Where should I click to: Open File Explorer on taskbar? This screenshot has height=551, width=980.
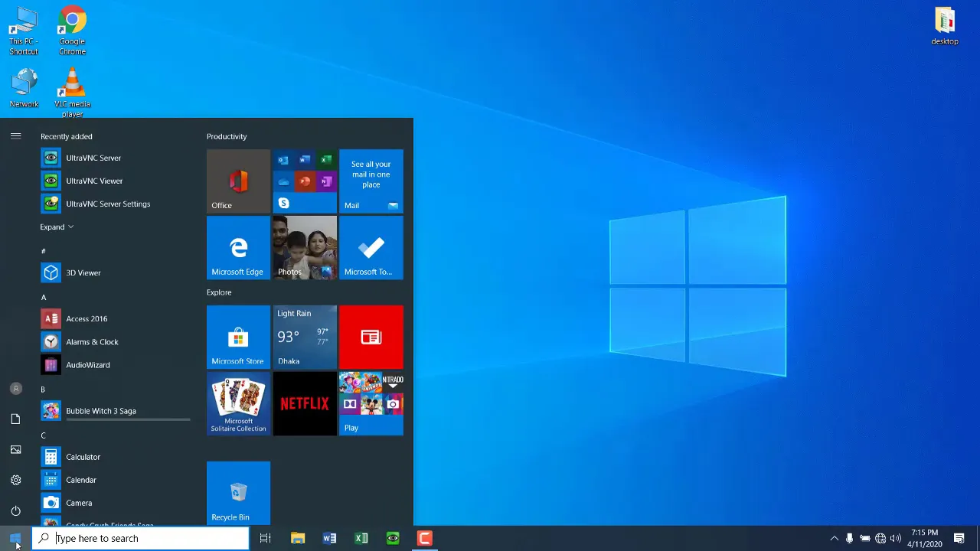pos(298,538)
